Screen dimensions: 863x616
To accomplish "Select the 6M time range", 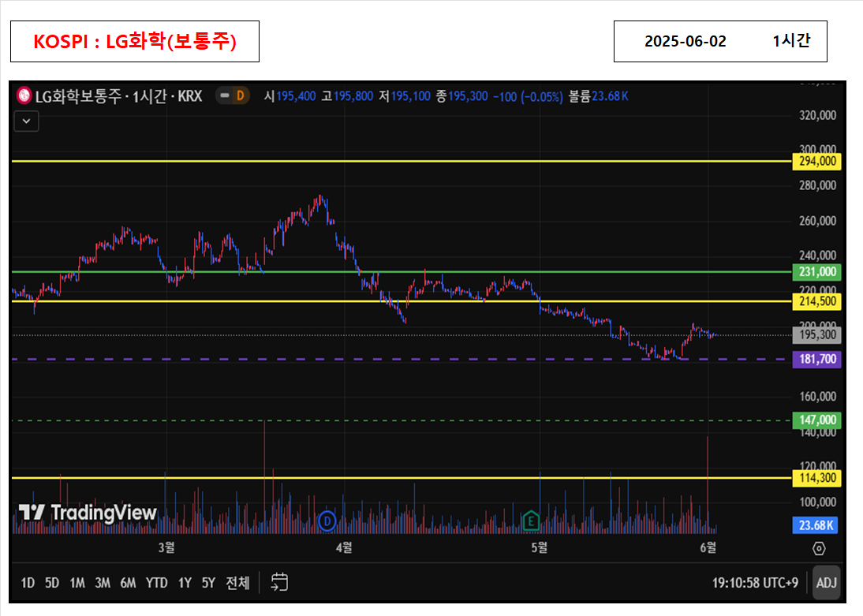I will pyautogui.click(x=128, y=582).
